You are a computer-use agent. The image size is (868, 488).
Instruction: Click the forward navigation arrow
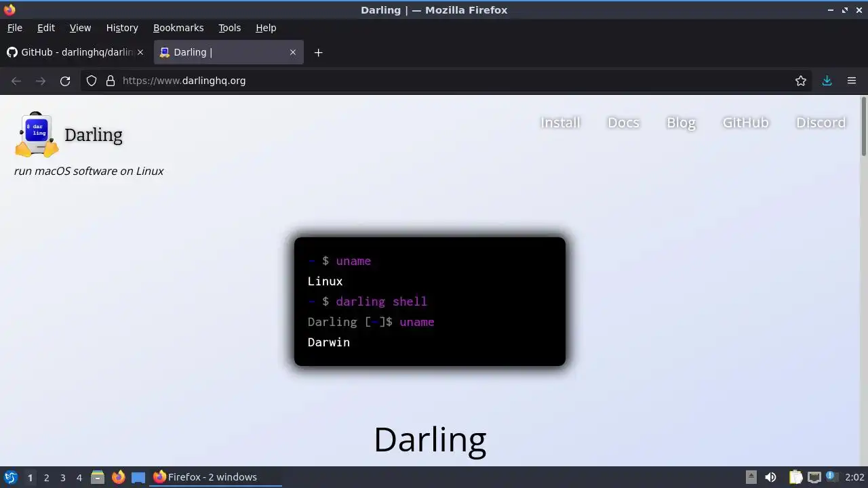(x=41, y=81)
